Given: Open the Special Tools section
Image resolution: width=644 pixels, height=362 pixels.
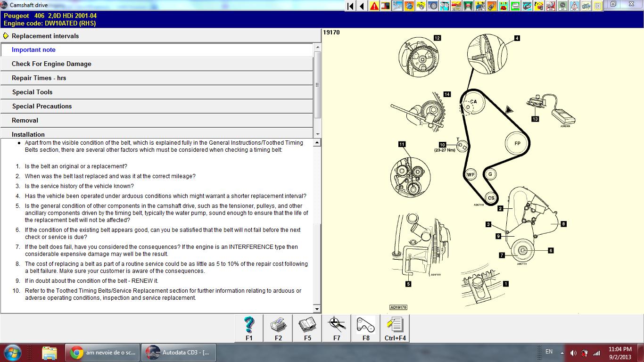Looking at the screenshot, I should click(157, 92).
